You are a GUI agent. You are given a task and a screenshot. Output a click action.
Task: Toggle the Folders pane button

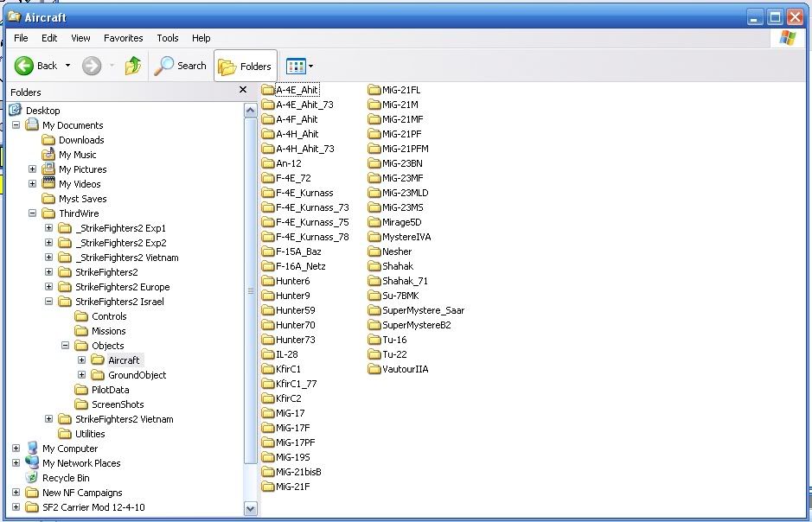[246, 67]
